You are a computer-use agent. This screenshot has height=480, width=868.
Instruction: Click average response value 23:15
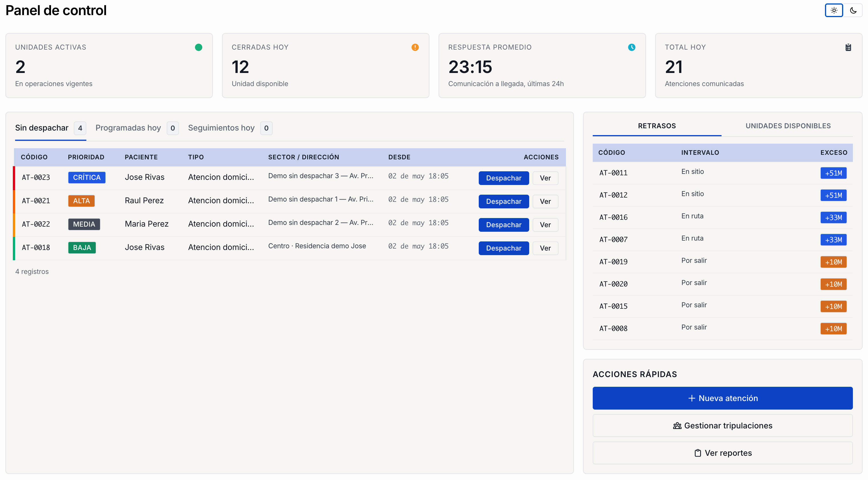click(x=470, y=67)
